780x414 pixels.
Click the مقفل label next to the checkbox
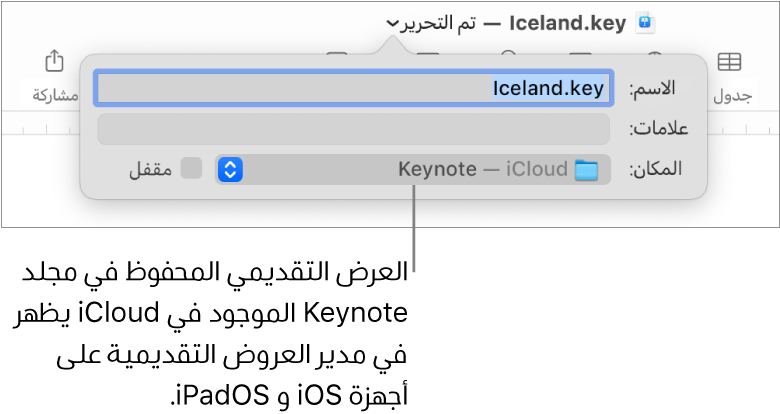[150, 170]
